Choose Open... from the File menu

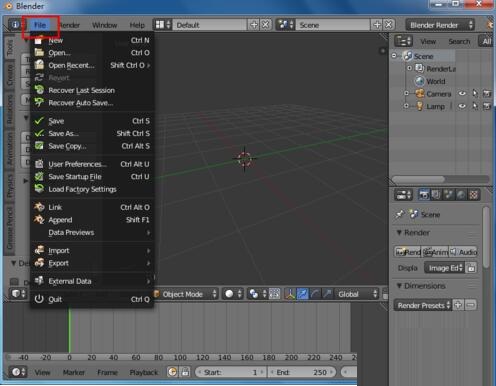[92, 53]
